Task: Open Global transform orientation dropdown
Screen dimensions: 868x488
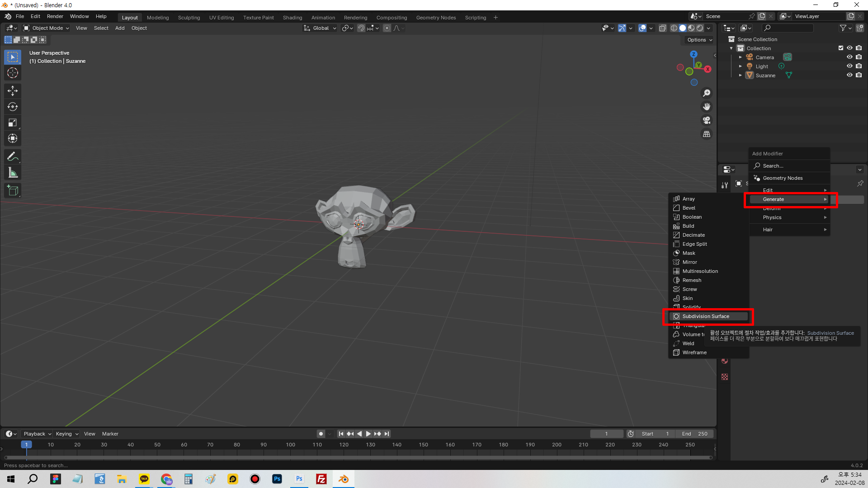Action: coord(320,28)
